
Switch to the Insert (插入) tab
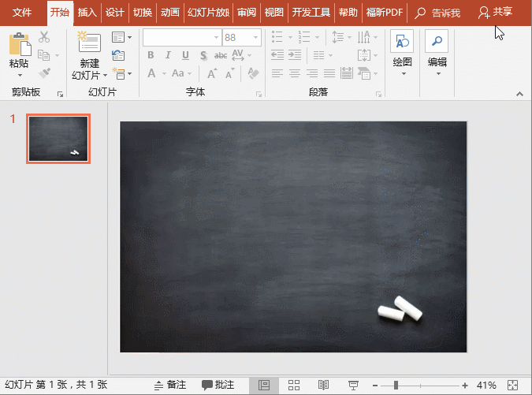coord(87,12)
